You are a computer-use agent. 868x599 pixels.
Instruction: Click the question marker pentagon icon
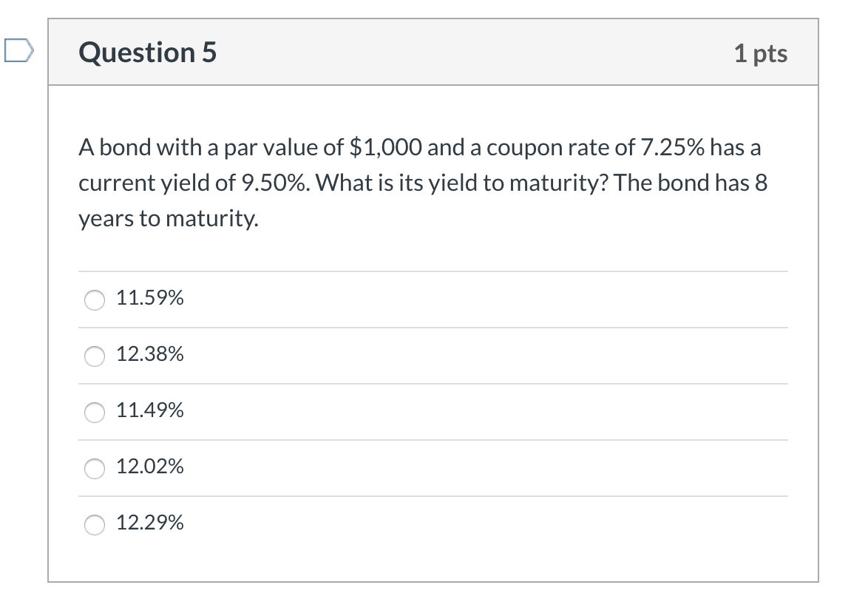click(x=18, y=50)
